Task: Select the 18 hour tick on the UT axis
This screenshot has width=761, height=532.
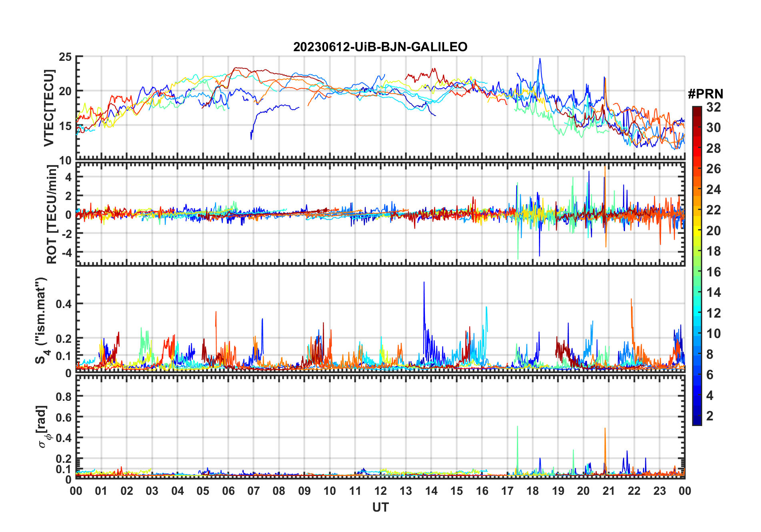Action: pos(533,491)
